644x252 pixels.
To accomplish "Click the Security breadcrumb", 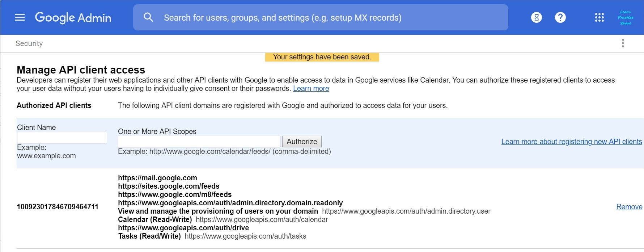I will point(29,43).
